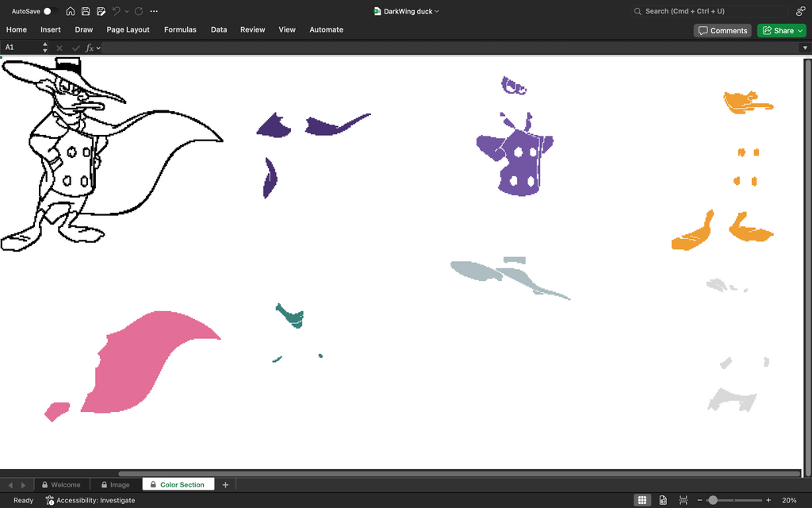Open the Home icon in title bar
The height and width of the screenshot is (508, 812).
point(71,11)
